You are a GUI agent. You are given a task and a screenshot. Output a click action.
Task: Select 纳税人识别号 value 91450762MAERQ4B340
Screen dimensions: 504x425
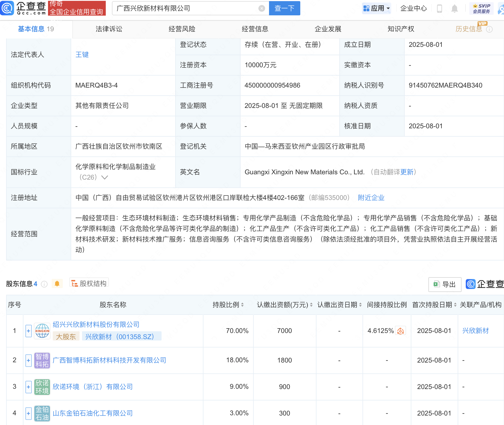click(x=445, y=85)
